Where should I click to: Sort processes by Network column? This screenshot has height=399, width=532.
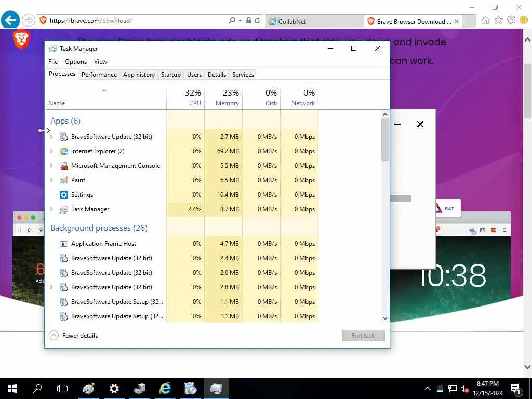tap(299, 98)
